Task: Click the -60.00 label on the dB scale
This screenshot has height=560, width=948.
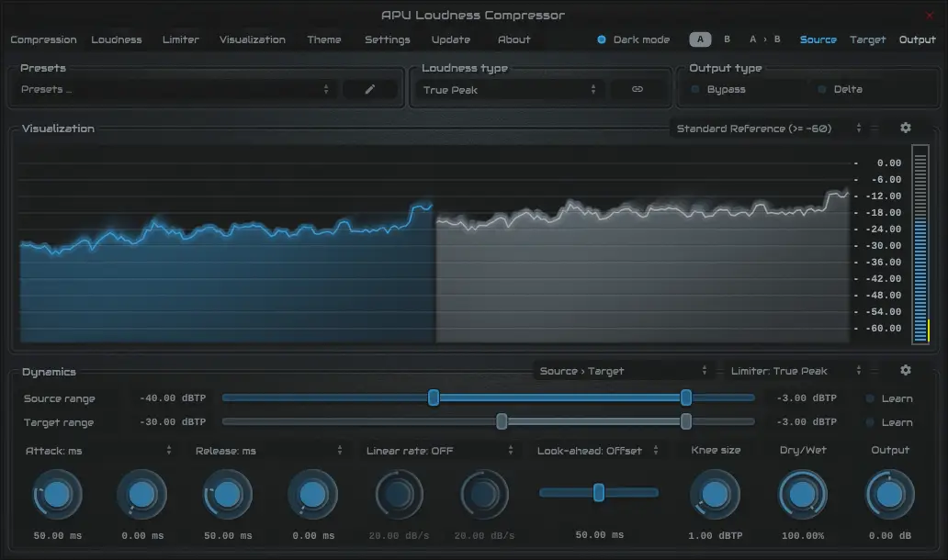Action: [884, 329]
